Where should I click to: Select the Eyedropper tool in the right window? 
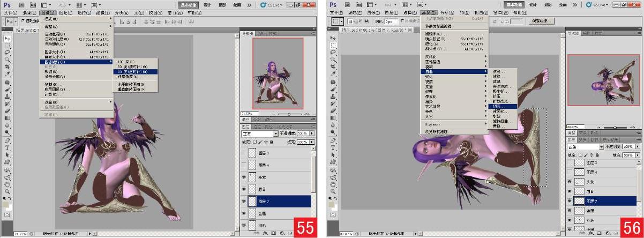(x=333, y=74)
